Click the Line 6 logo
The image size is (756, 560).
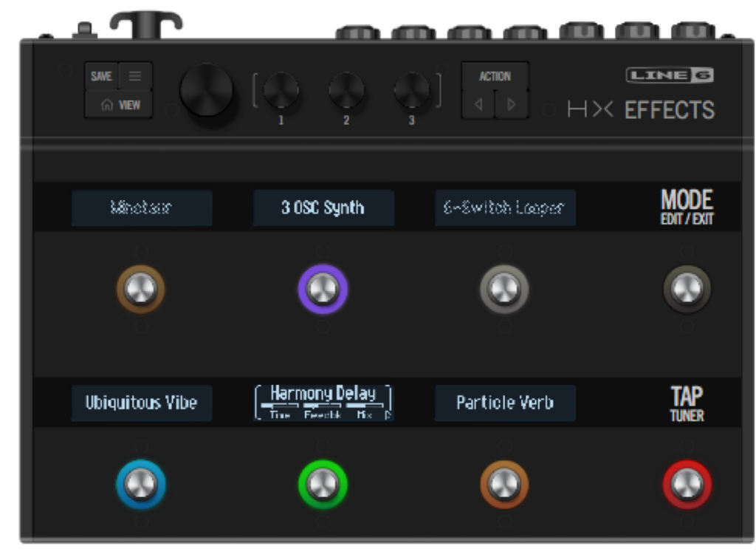pos(670,75)
